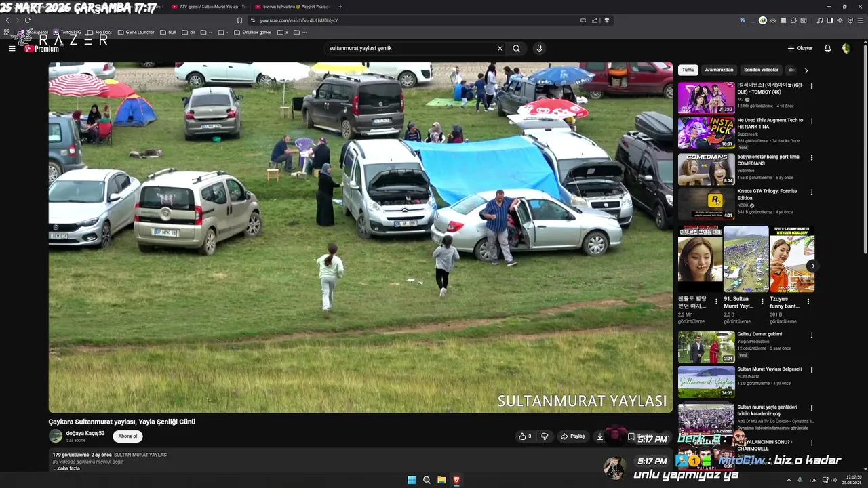Viewport: 868px width, 488px height.
Task: Open Emulator games bookmark folder
Action: tap(253, 32)
